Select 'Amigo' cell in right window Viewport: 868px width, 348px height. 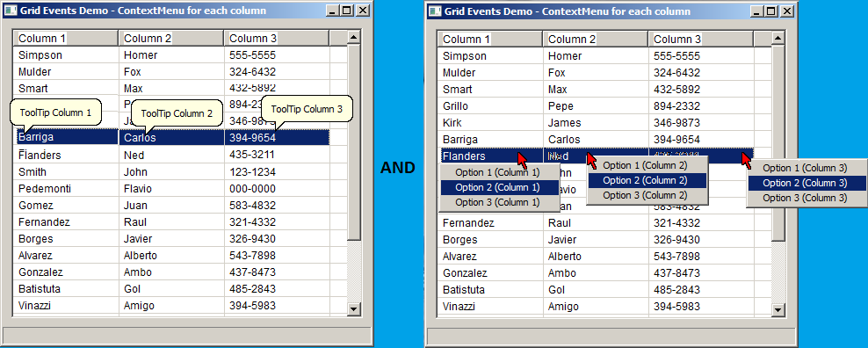pyautogui.click(x=595, y=307)
